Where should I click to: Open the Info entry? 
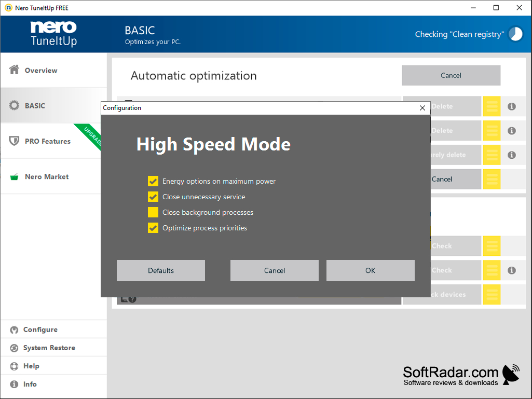coord(53,384)
